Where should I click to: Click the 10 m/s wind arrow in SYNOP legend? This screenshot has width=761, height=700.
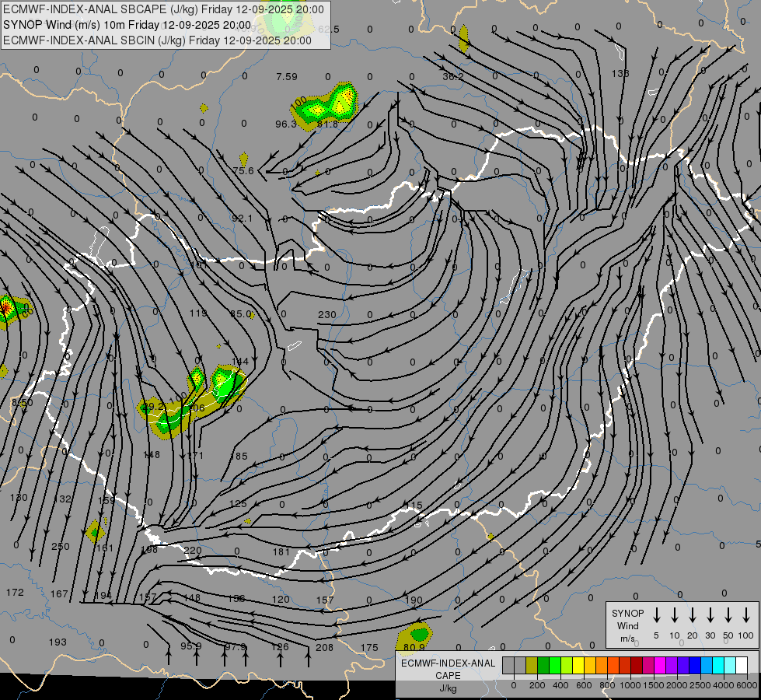click(674, 615)
